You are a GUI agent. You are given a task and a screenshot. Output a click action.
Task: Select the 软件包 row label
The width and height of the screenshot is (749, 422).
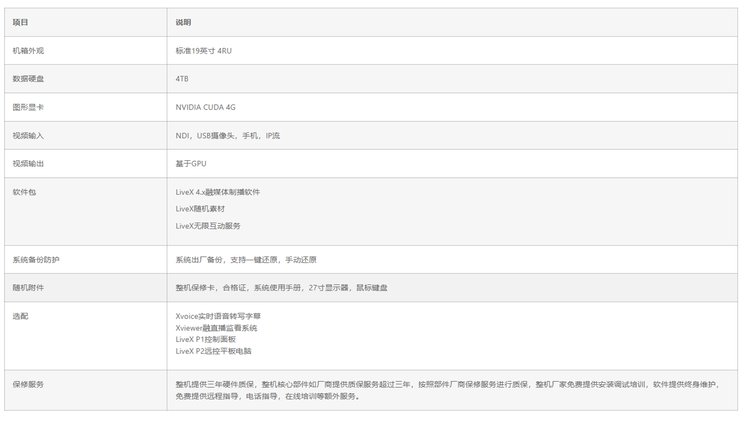point(24,191)
